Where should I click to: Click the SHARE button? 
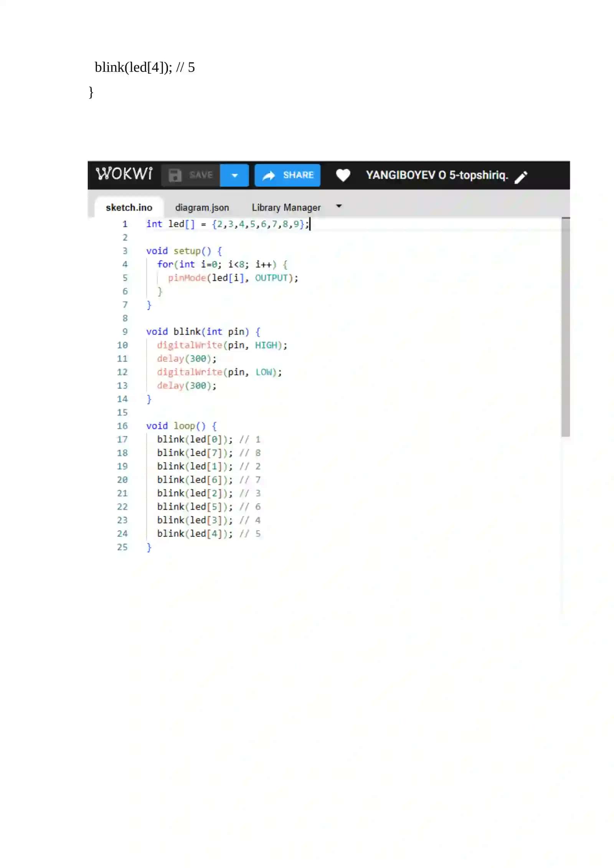pos(287,175)
